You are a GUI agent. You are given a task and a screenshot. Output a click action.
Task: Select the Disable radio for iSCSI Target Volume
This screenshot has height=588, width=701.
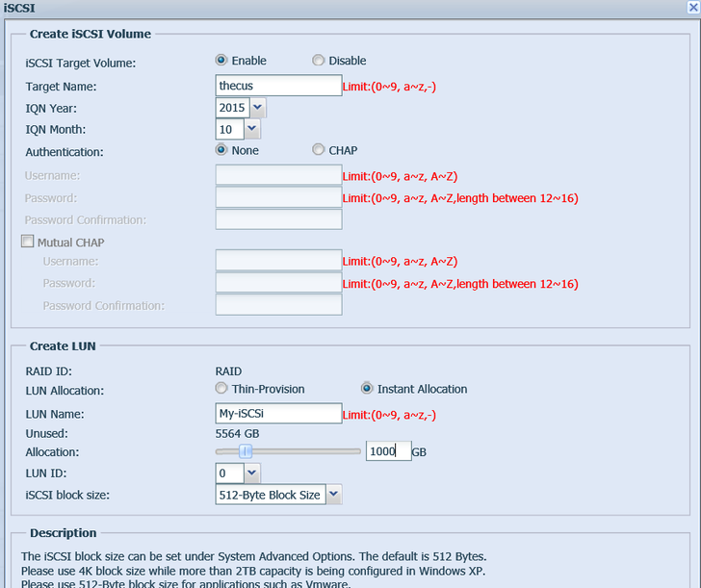pos(319,61)
